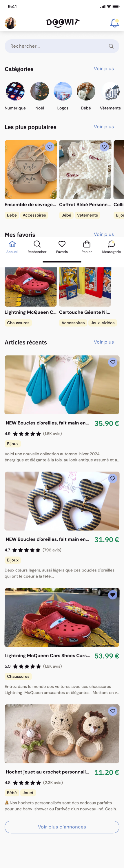Open the Logos category icon
The image size is (124, 868).
63,91
